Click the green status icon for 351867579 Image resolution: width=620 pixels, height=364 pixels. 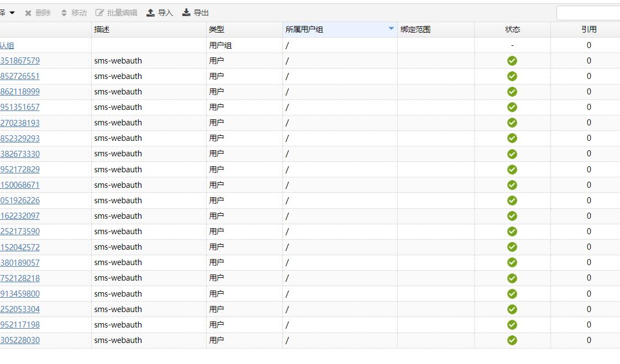point(512,61)
